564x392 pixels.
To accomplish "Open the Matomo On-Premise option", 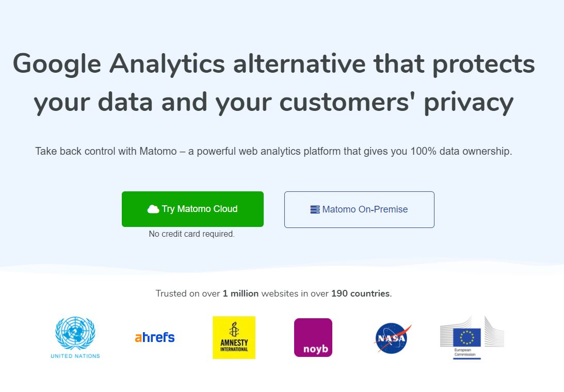I will pyautogui.click(x=359, y=209).
